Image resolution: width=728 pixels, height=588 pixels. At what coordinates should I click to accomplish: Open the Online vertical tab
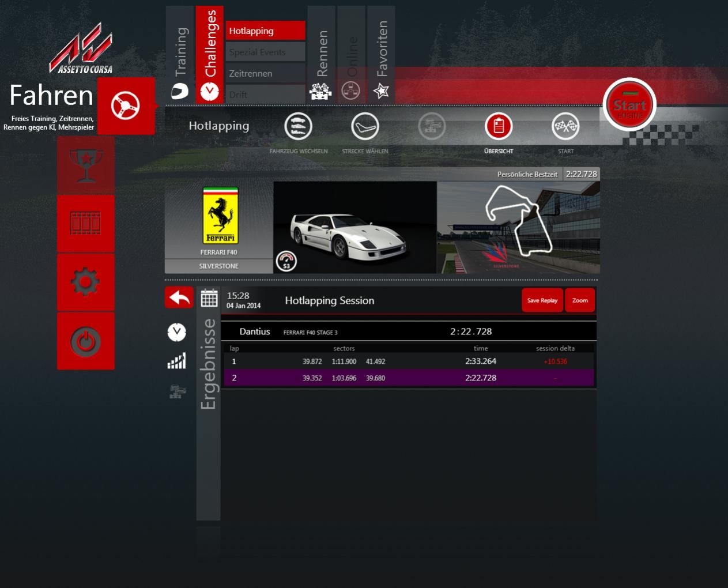(352, 55)
